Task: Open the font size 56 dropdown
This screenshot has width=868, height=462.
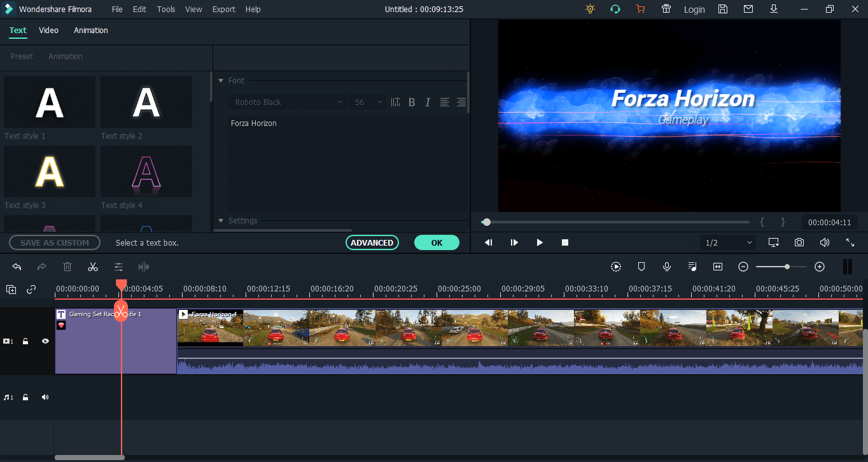Action: point(368,102)
